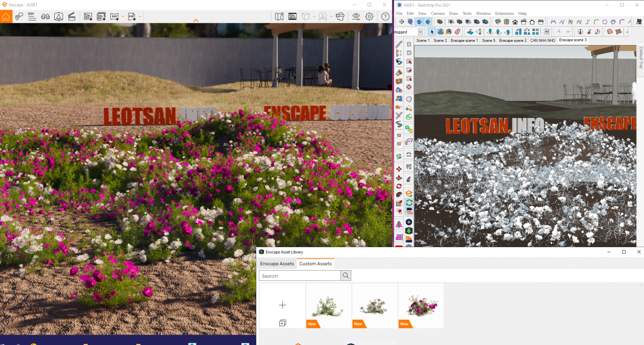Toggle Enscape safe frame icon
The width and height of the screenshot is (644, 345).
292,17
